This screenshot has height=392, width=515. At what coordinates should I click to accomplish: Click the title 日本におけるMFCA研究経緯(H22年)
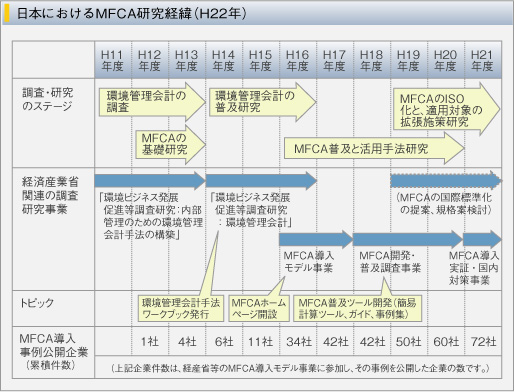tap(132, 14)
